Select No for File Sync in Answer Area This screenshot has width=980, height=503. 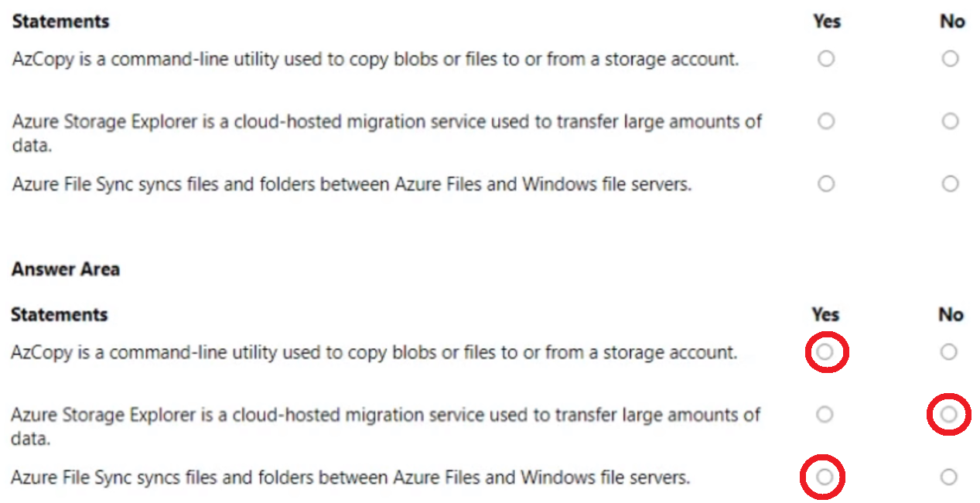coord(949,477)
